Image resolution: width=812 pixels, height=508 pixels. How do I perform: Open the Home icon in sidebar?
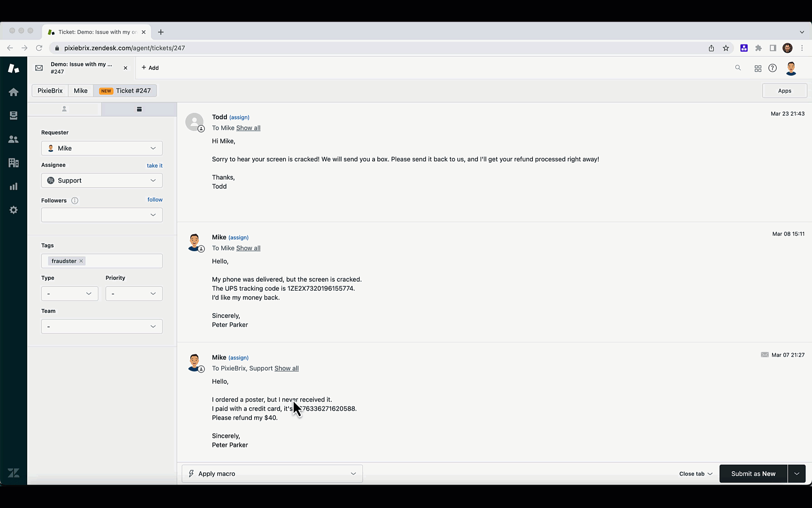tap(14, 92)
